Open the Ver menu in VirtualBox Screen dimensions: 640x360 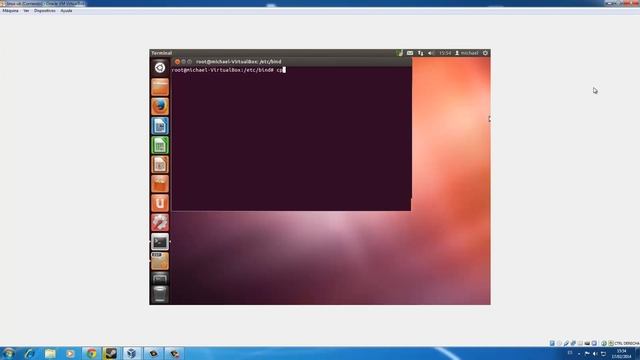(x=26, y=11)
